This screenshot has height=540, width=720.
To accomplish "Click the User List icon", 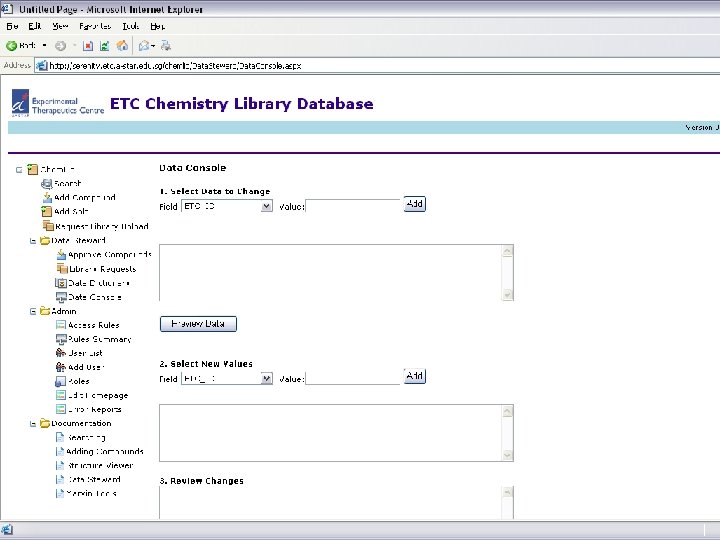I will [61, 353].
